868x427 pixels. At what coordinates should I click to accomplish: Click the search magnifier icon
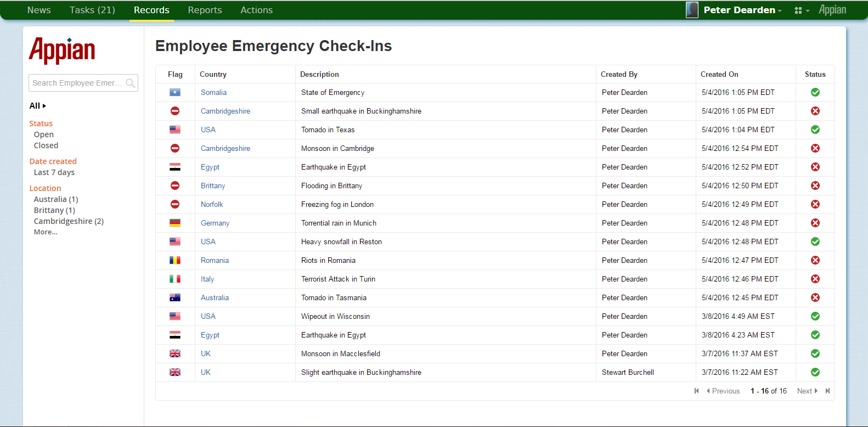coord(130,83)
